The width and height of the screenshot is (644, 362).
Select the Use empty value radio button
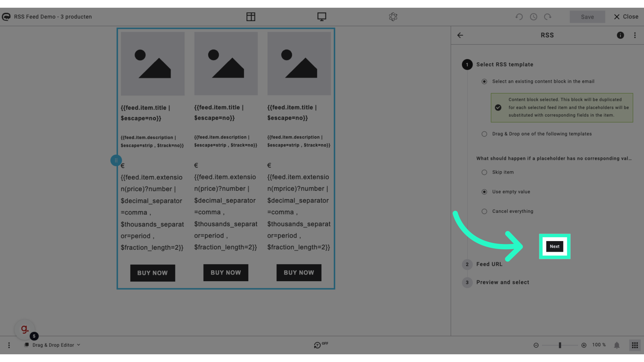tap(485, 191)
